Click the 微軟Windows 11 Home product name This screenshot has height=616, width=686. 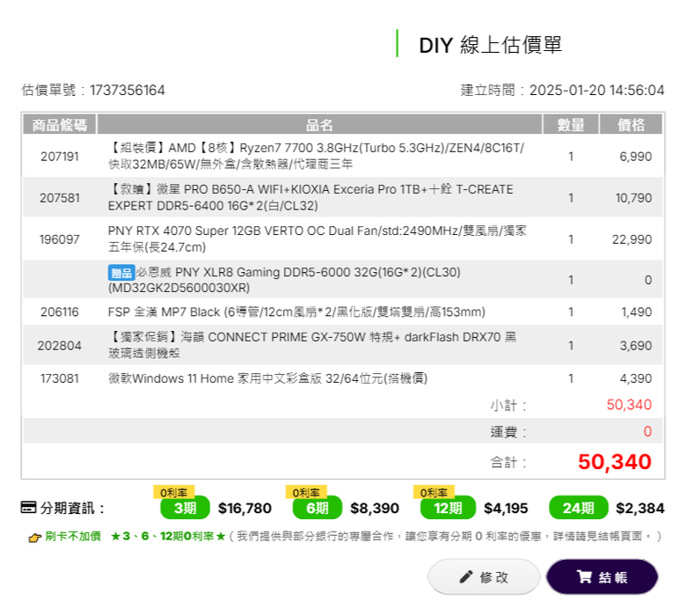click(267, 378)
